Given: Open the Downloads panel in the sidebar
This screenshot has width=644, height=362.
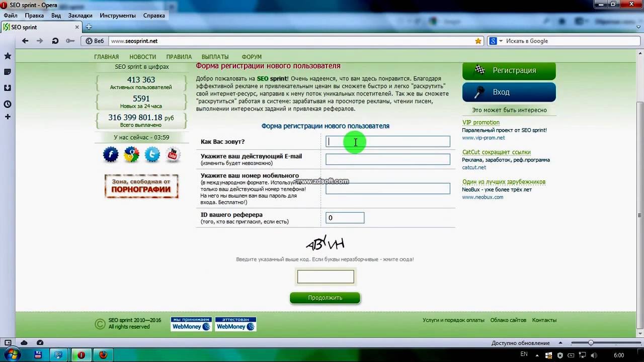Looking at the screenshot, I should pos(8,88).
